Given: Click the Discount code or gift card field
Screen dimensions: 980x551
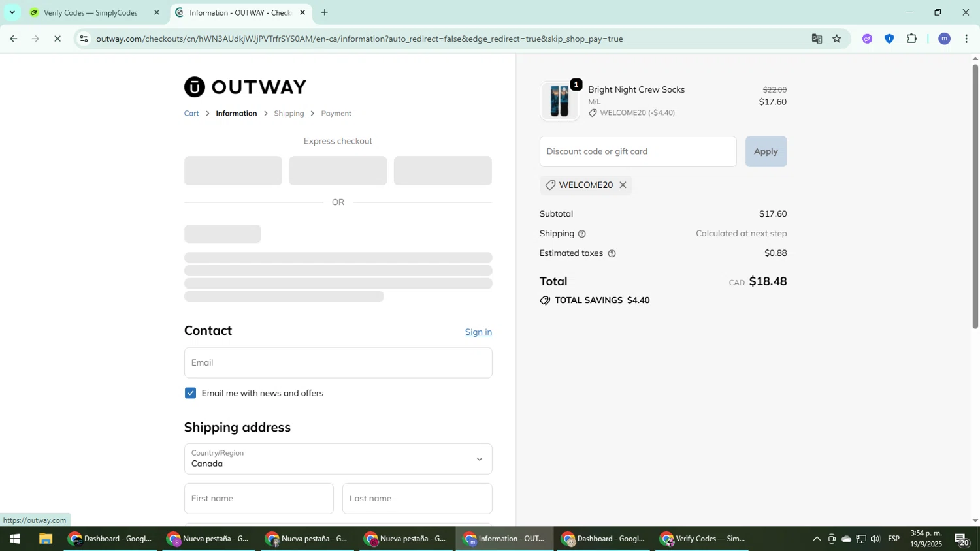Looking at the screenshot, I should (638, 151).
